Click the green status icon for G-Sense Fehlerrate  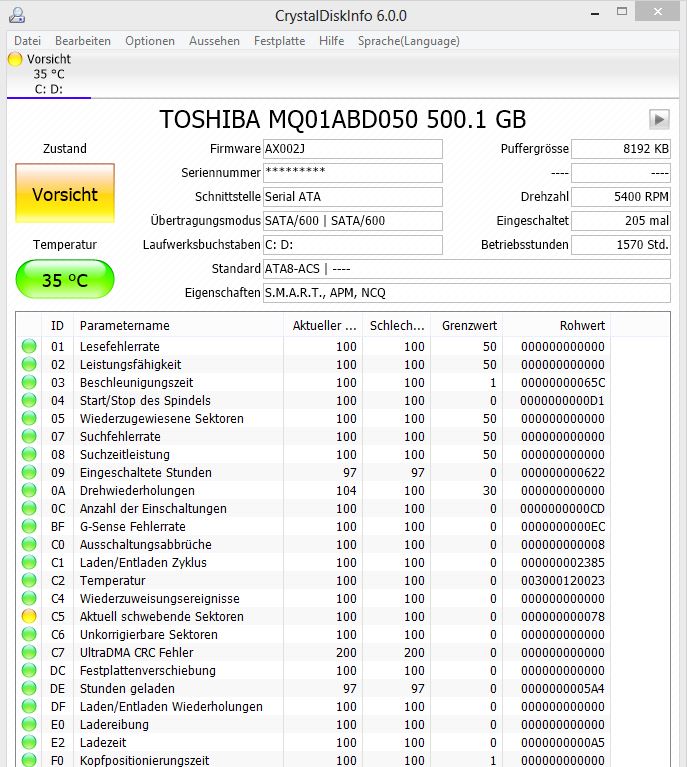[29, 526]
